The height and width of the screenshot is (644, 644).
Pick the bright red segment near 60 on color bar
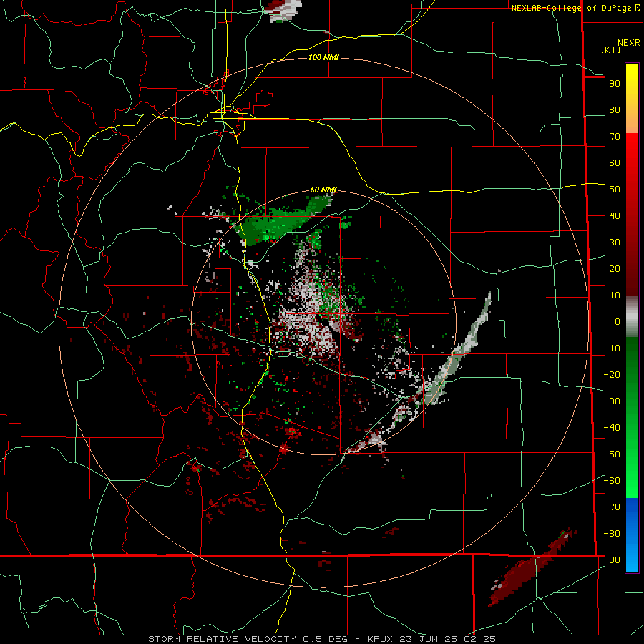click(632, 158)
